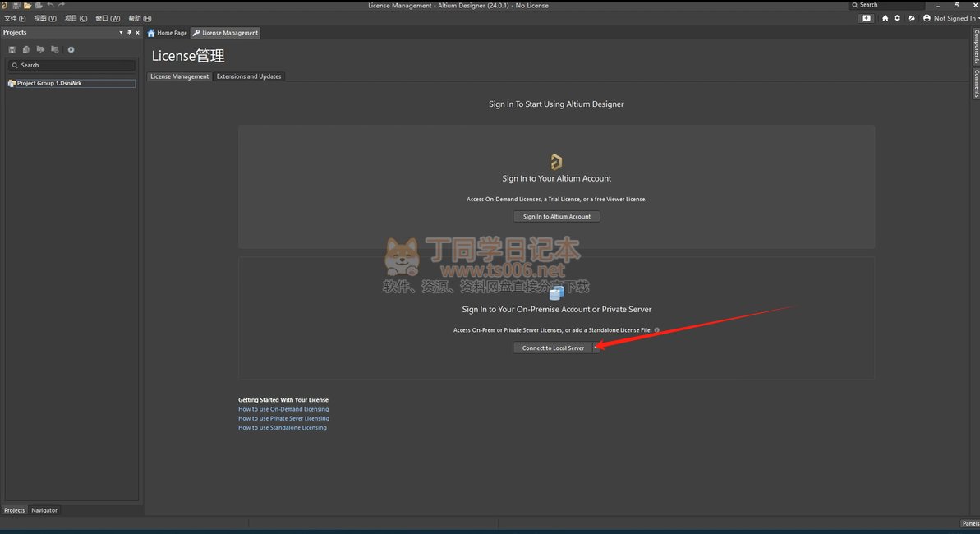
Task: Click the info icon beside Standalone License File
Action: [656, 330]
